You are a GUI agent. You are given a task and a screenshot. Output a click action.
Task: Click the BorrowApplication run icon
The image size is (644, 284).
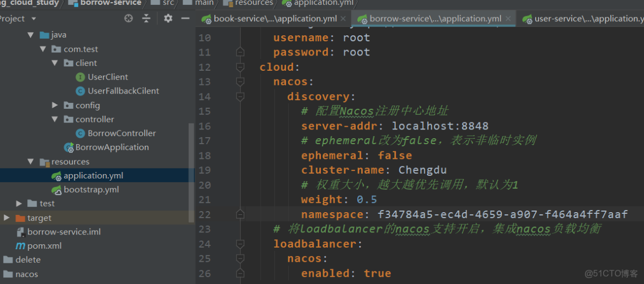[69, 147]
